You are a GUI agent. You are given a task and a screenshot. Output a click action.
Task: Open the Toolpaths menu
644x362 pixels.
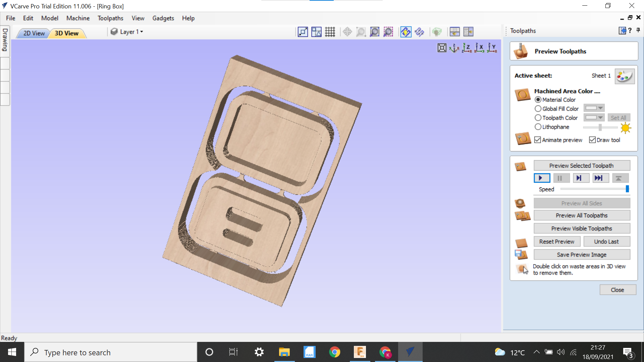[110, 18]
